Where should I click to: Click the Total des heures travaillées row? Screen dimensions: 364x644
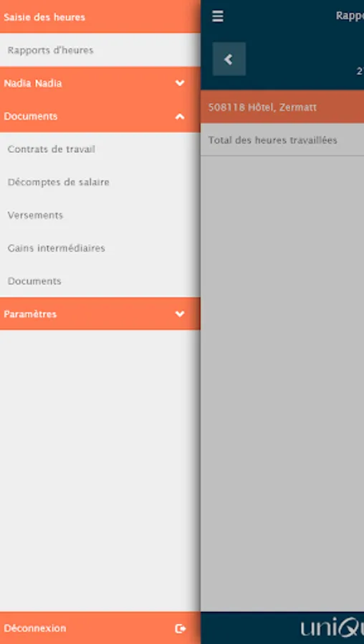point(282,140)
